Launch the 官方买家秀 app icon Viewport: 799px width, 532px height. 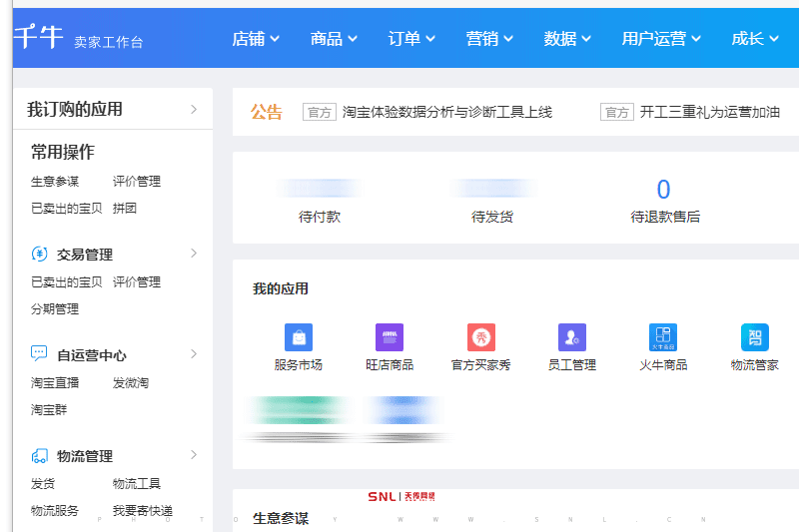point(481,337)
